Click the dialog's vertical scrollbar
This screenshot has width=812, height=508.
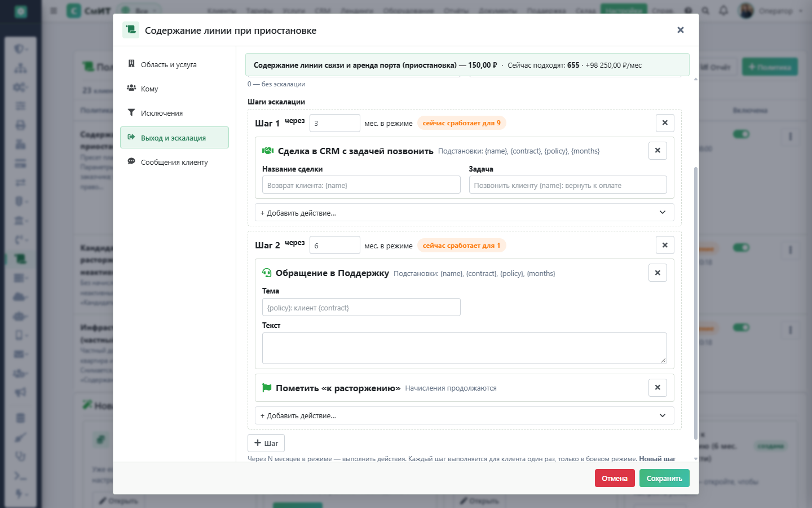[x=696, y=303]
